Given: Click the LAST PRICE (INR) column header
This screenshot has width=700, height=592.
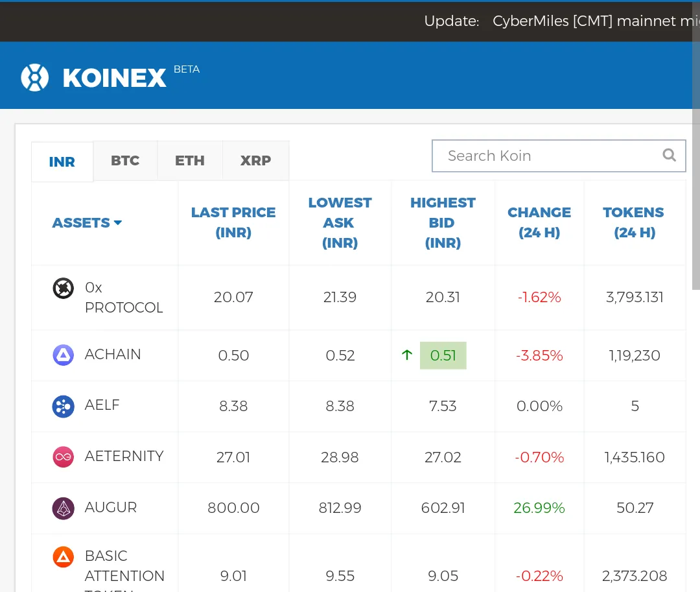Looking at the screenshot, I should coord(233,222).
